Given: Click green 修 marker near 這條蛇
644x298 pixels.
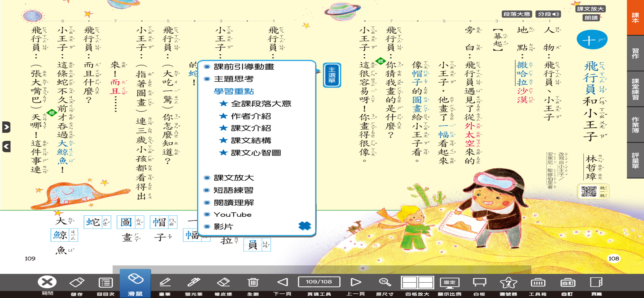Looking at the screenshot, I should click(x=52, y=113).
